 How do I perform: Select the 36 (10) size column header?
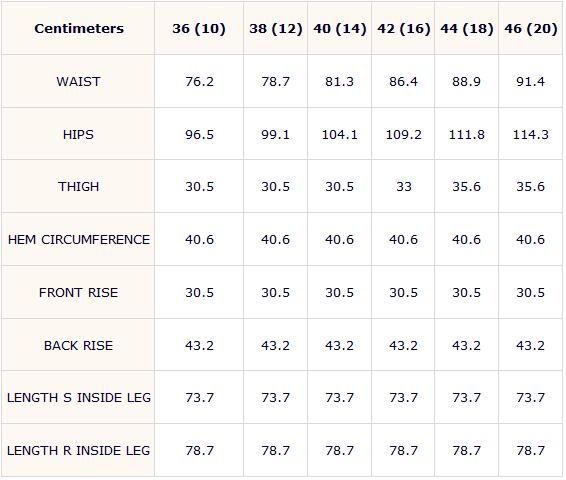pyautogui.click(x=199, y=29)
